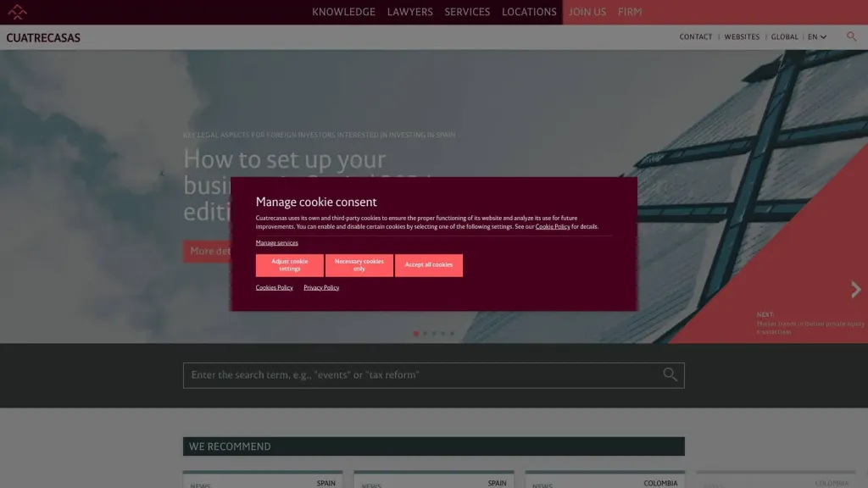
Task: Open the FIRM menu
Action: click(630, 12)
